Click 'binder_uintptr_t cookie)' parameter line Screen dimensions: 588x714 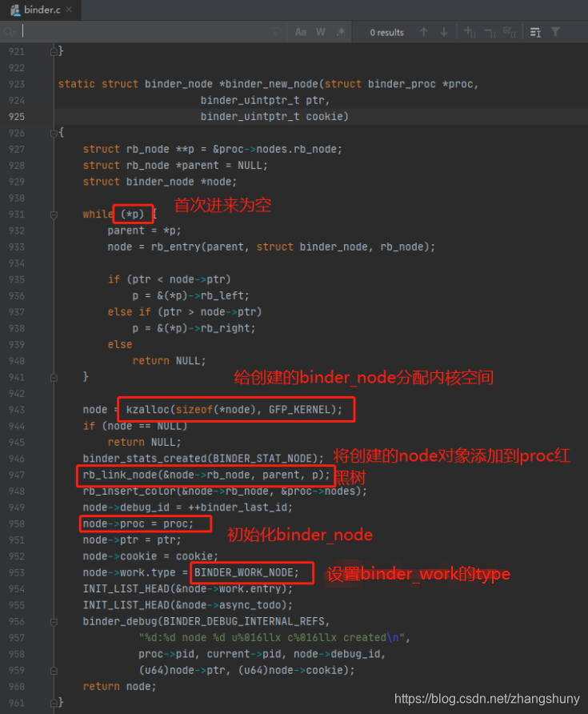point(274,117)
